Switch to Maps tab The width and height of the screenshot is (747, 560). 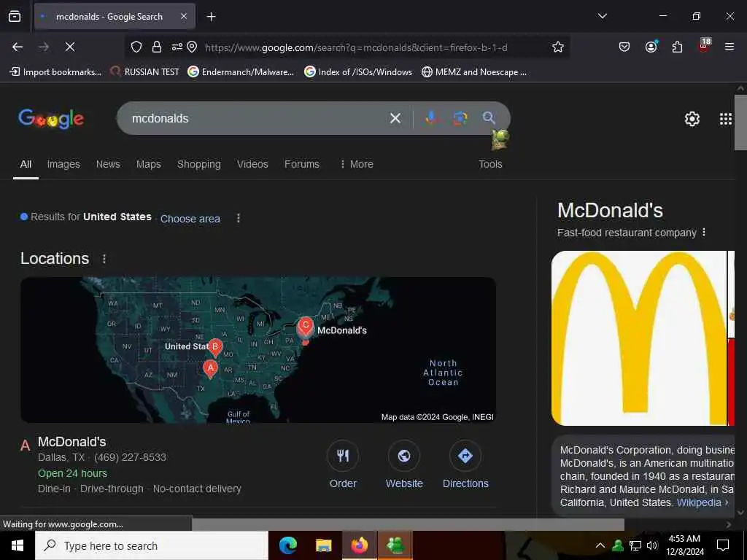coord(149,164)
